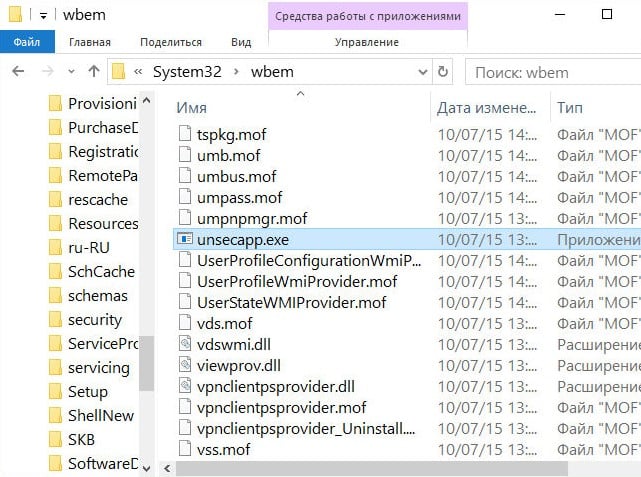Viewport: 641px width, 477px height.
Task: Click the unsecapp.exe application icon
Action: [185, 239]
